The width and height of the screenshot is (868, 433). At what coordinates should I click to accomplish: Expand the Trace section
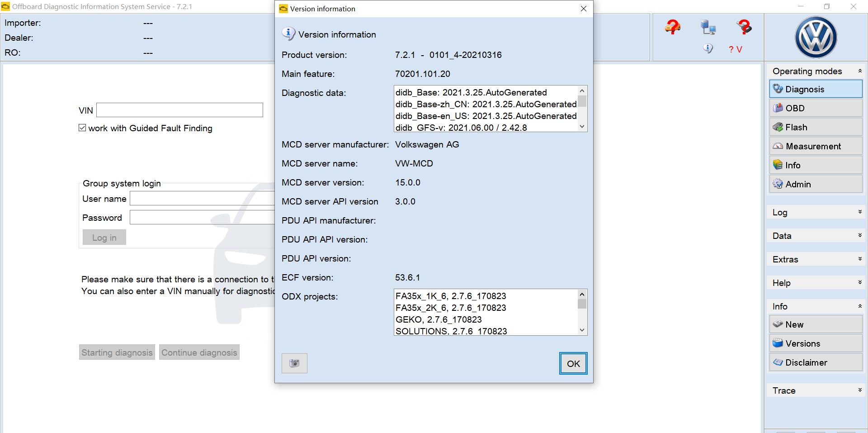816,390
